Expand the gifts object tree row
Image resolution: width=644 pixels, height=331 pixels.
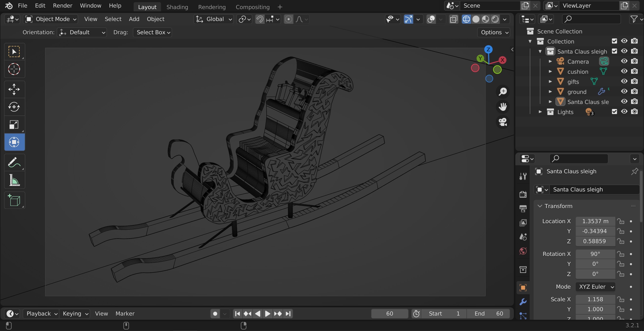pyautogui.click(x=550, y=82)
